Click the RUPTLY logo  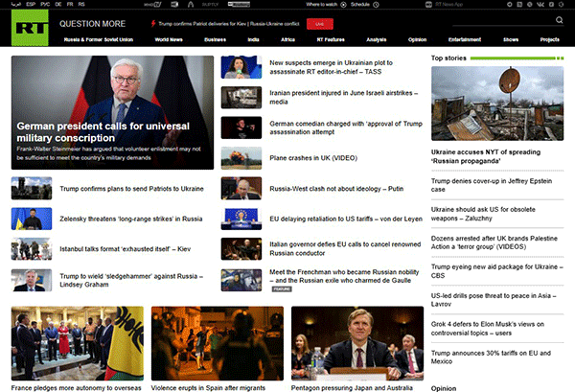210,5
